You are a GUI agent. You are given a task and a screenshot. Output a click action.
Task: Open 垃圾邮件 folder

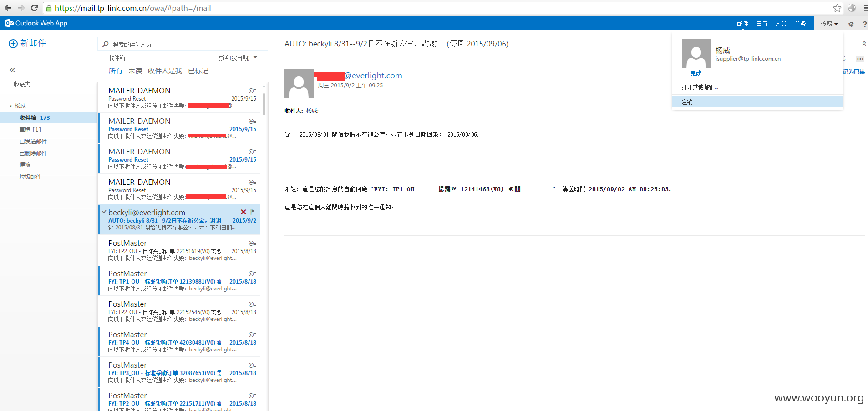[x=30, y=177]
